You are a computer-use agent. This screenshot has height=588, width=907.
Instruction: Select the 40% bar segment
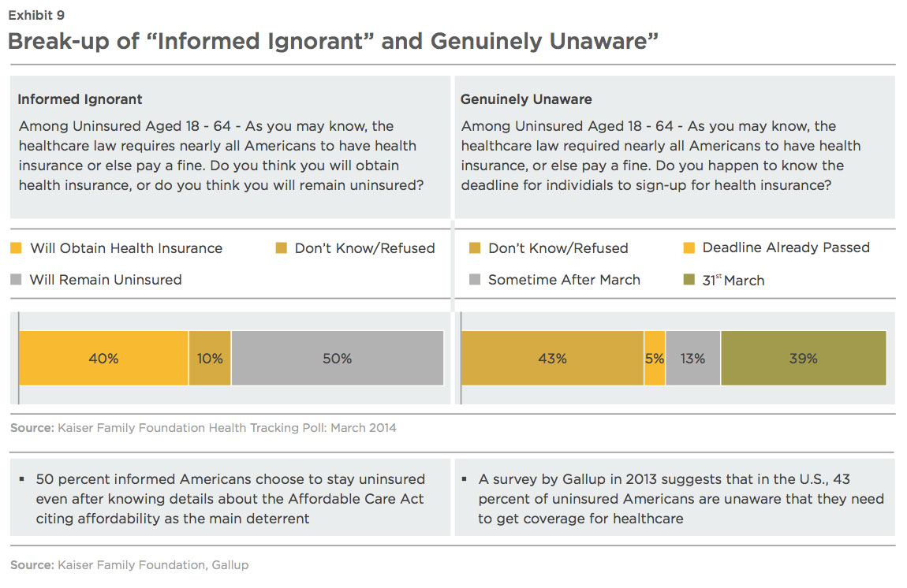[104, 358]
